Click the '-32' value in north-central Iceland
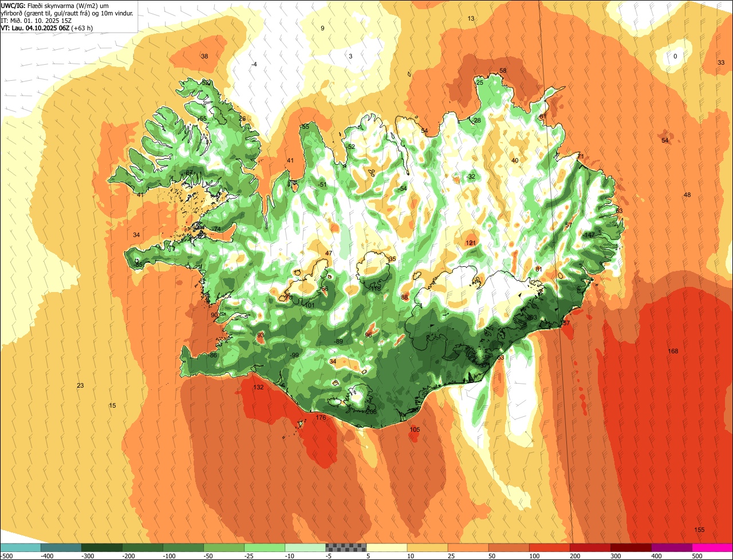This screenshot has height=560, width=733. (471, 176)
